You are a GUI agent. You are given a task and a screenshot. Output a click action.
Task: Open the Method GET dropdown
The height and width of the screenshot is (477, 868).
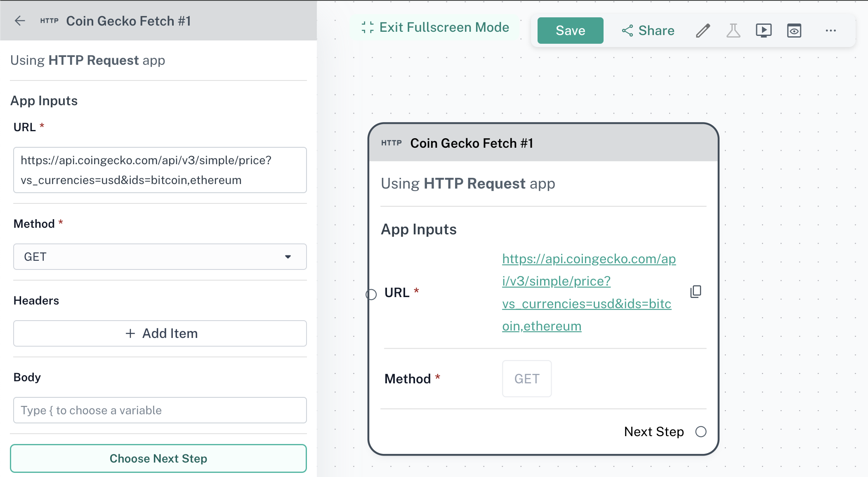(x=160, y=257)
